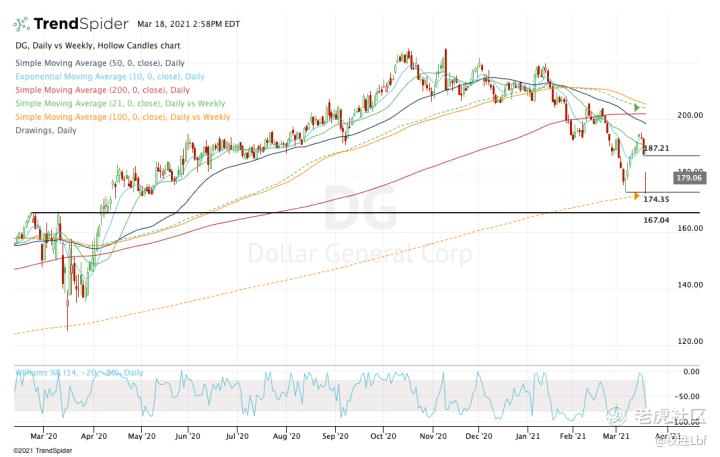Click the 'Aug '20' date axis label
720x457 pixels.
coord(286,435)
